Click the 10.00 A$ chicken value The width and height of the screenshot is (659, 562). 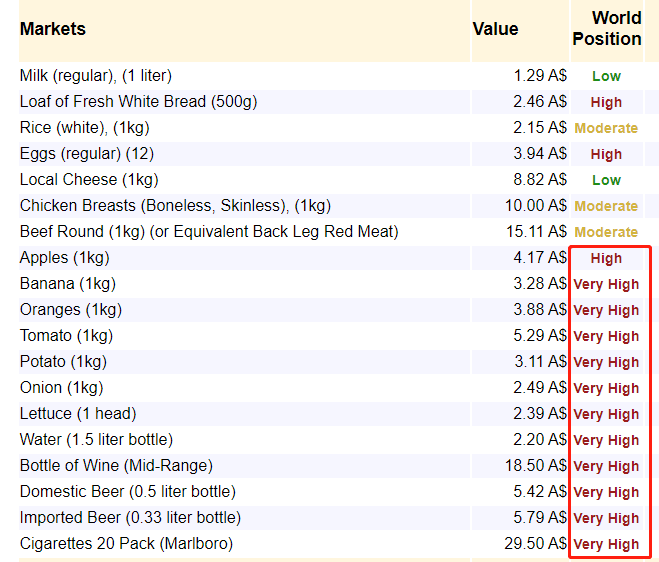536,206
